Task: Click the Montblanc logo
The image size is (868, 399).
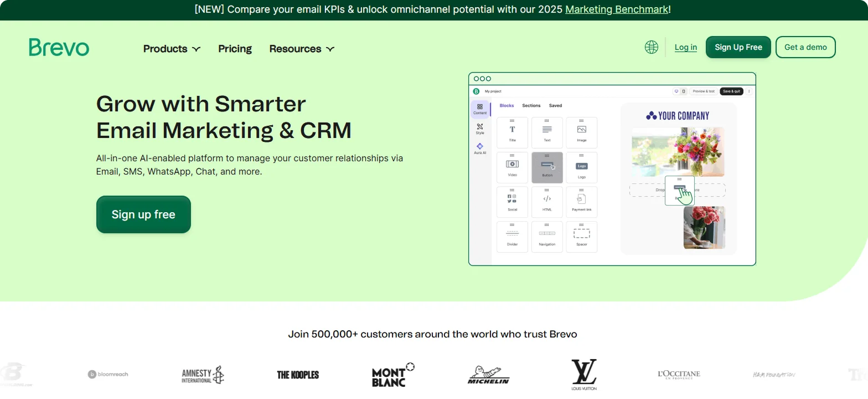Action: 393,375
